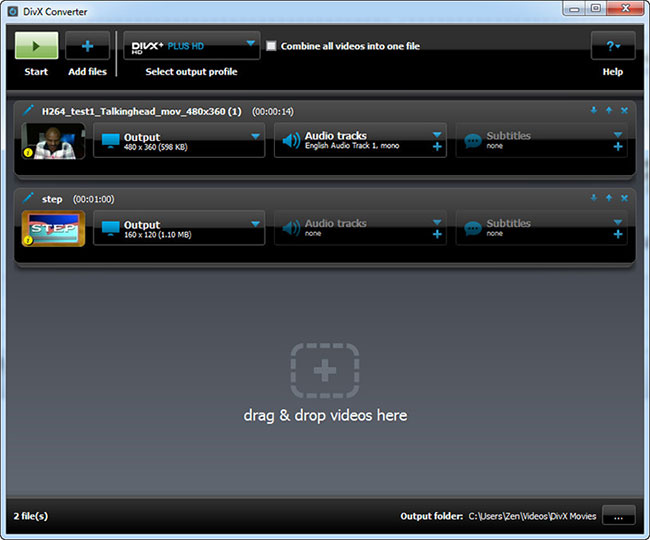Rename the H264_test1 video with pencil icon
Screen dimensions: 650x540
28,111
